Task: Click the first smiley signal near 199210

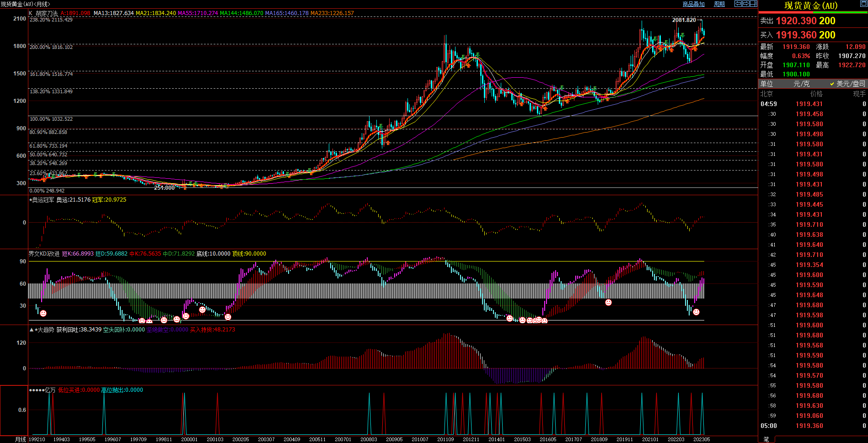Action: [43, 313]
